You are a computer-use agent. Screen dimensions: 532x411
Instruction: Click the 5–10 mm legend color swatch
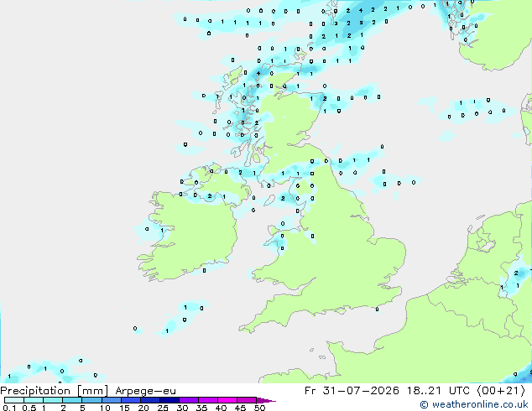click(x=91, y=400)
